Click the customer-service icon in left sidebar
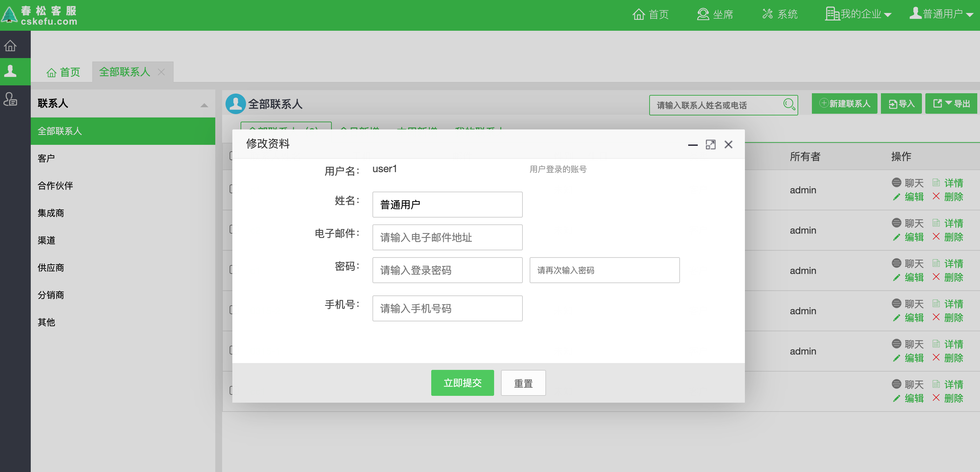 coord(10,99)
